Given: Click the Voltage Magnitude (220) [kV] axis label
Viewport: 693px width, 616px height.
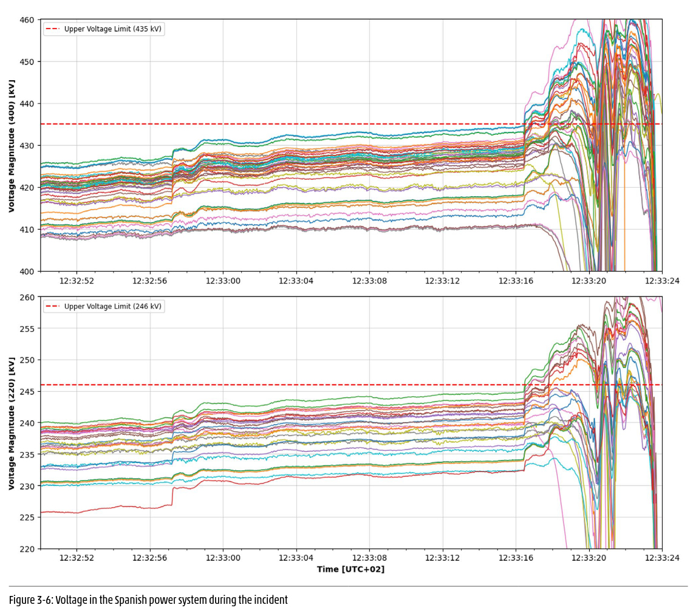Looking at the screenshot, I should point(12,423).
